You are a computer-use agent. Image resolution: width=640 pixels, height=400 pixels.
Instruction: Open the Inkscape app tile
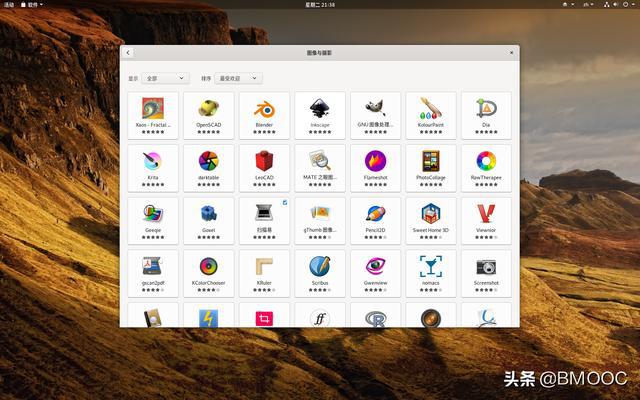pos(320,116)
